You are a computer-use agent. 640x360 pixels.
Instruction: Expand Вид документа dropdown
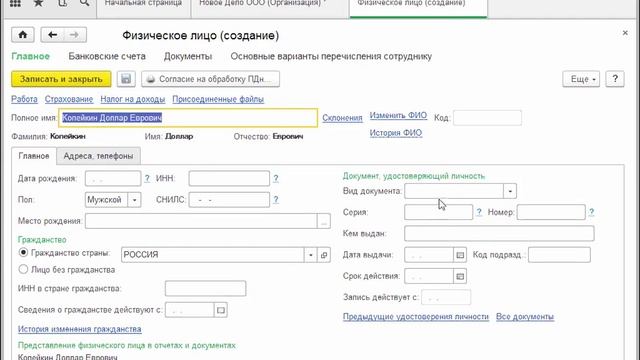[x=510, y=191]
